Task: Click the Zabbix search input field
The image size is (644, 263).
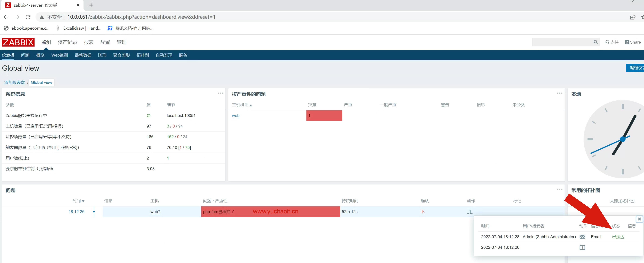Action: click(x=562, y=42)
